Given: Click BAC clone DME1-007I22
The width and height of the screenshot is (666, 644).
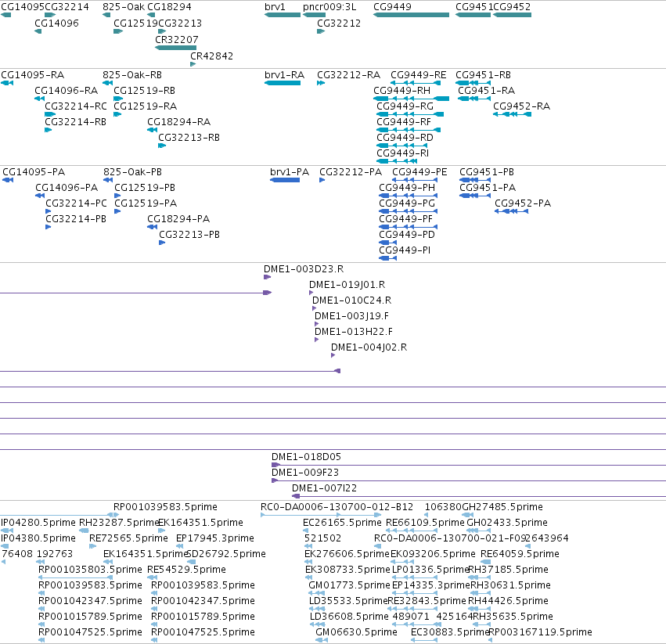Looking at the screenshot, I should 324,488.
